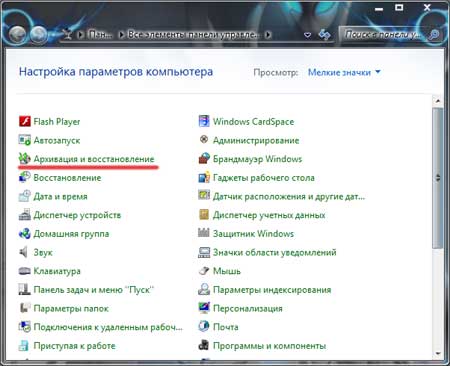Click the scrollbar up arrow
This screenshot has width=450, height=366.
click(438, 101)
